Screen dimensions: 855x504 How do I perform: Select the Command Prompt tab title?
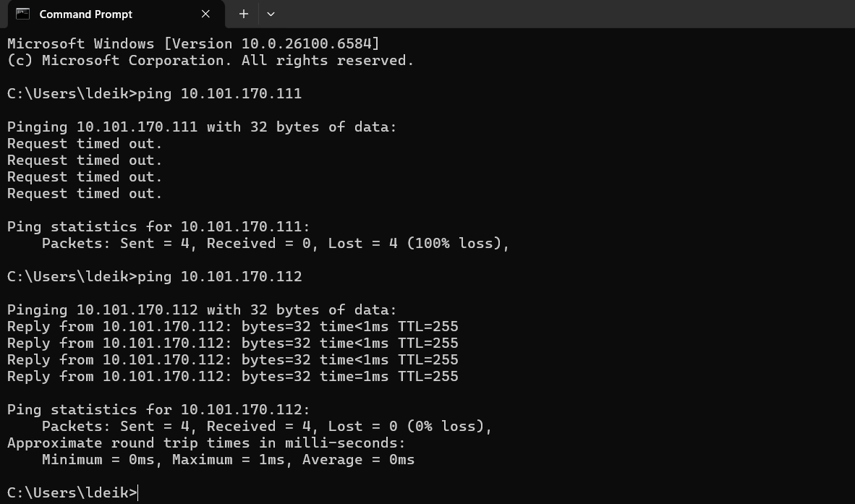click(x=85, y=14)
